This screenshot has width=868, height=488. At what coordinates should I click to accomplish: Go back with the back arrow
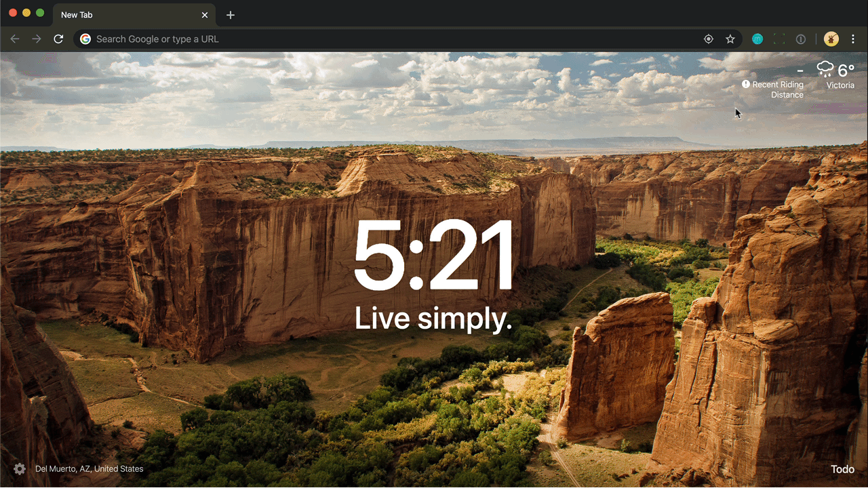pos(15,39)
